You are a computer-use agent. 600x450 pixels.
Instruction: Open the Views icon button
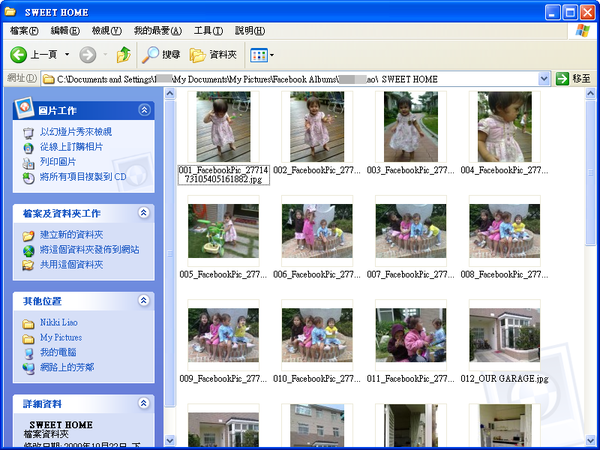coord(258,55)
